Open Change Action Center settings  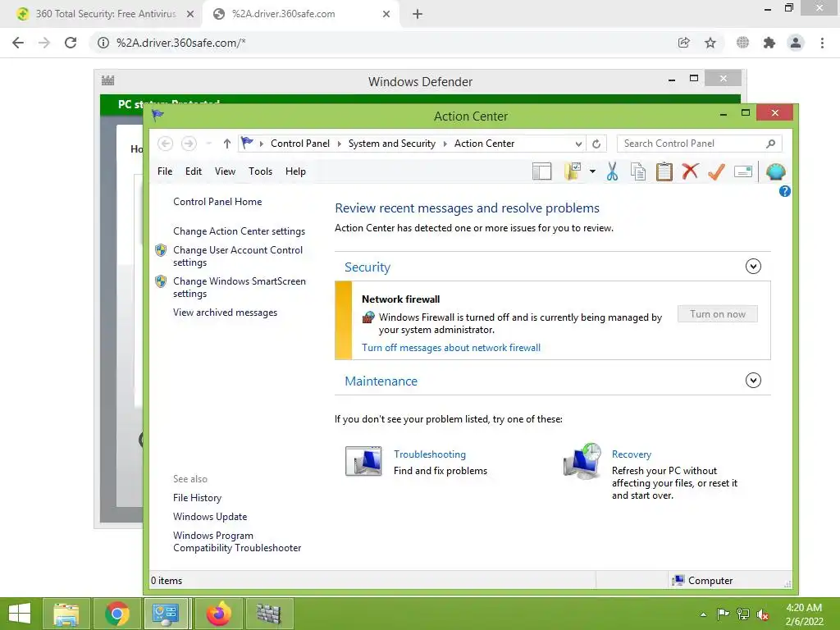click(239, 231)
